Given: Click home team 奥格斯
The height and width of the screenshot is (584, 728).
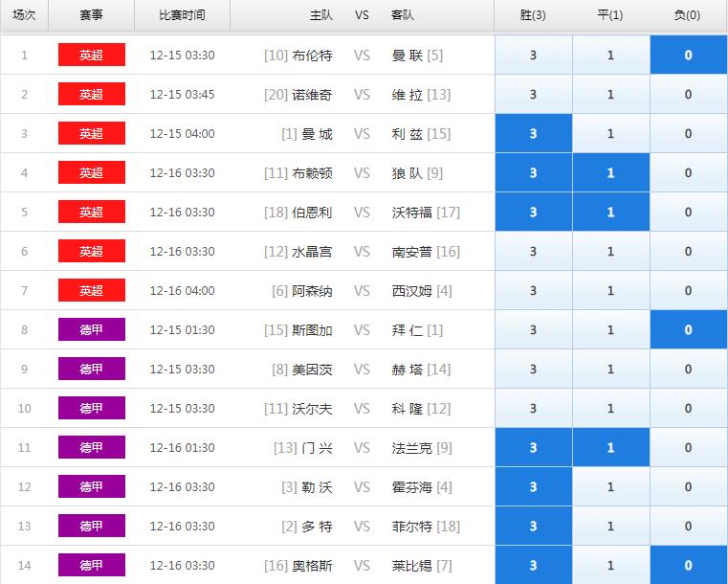Looking at the screenshot, I should pyautogui.click(x=312, y=566).
